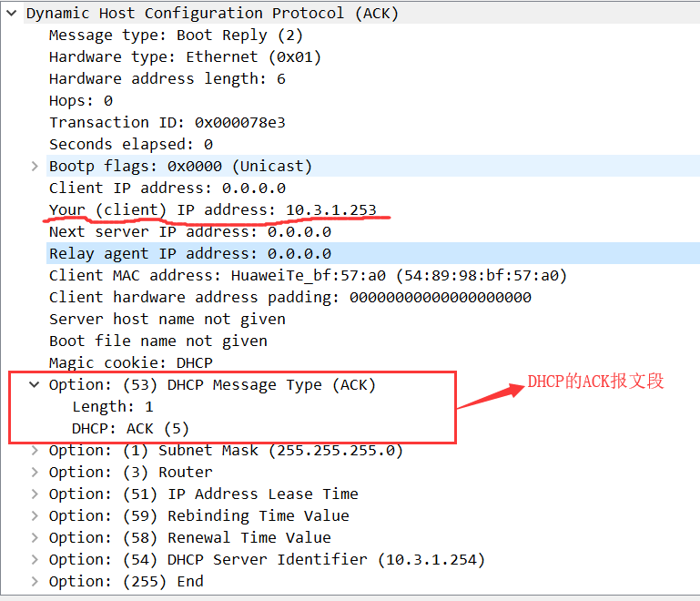Select Hardware address length row

[167, 78]
